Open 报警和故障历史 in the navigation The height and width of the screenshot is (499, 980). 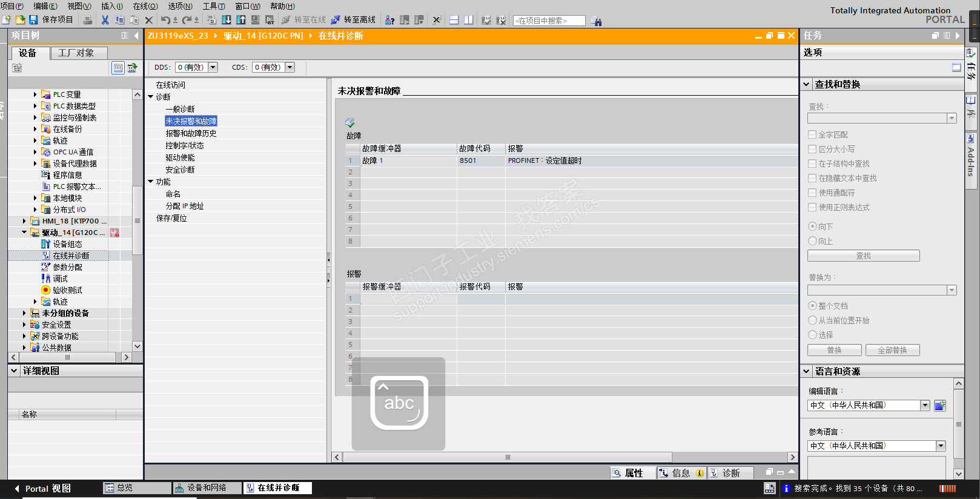pyautogui.click(x=191, y=133)
